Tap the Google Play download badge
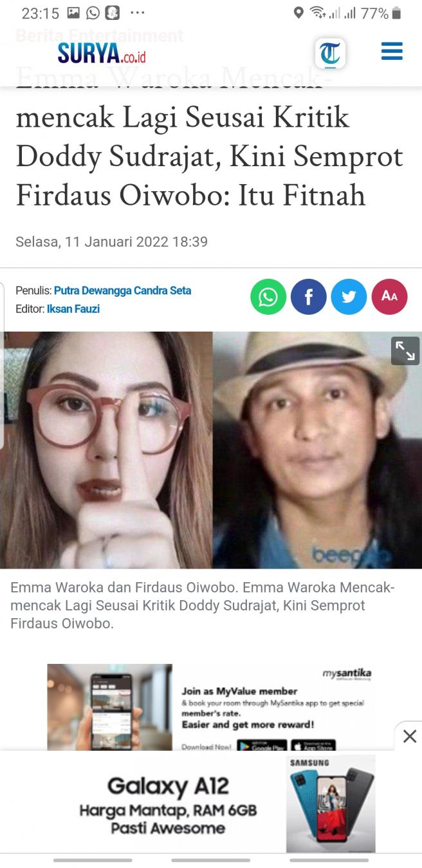 [262, 746]
